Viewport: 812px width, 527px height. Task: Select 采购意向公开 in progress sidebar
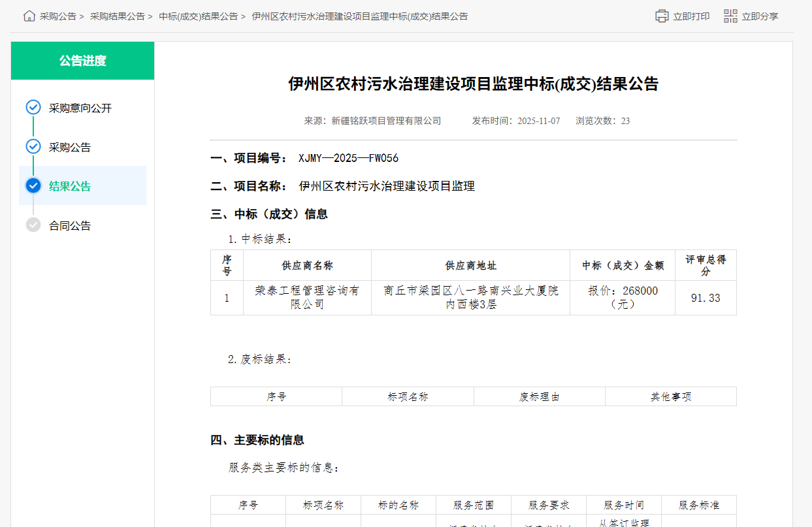80,108
